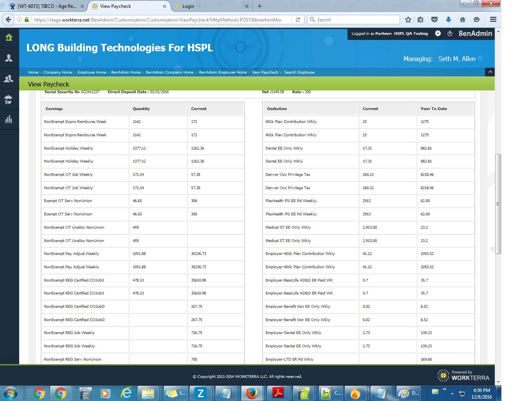Open the umbrella benefits sidebar icon
This screenshot has width=532, height=401.
click(x=9, y=99)
